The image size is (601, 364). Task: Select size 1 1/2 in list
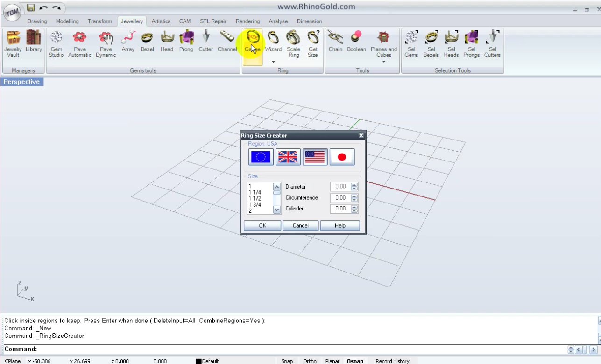click(255, 198)
